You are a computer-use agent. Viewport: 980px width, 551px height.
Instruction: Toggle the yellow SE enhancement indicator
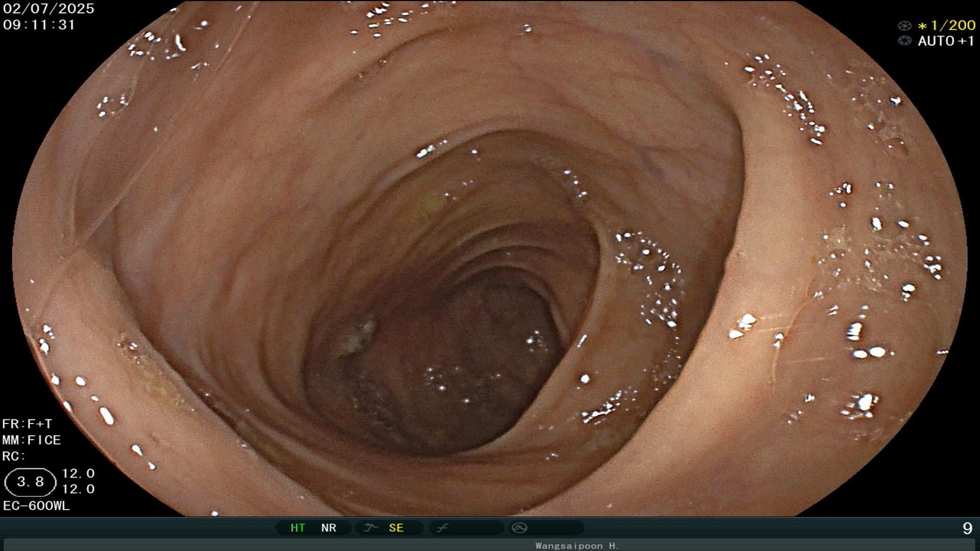396,528
